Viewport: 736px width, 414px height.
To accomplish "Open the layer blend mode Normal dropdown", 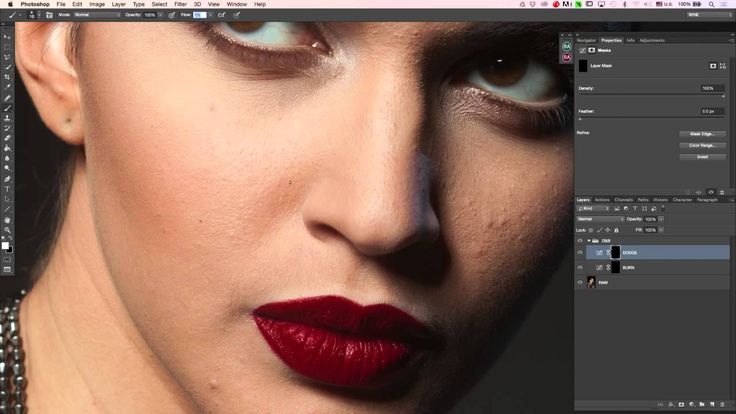I will (x=599, y=219).
